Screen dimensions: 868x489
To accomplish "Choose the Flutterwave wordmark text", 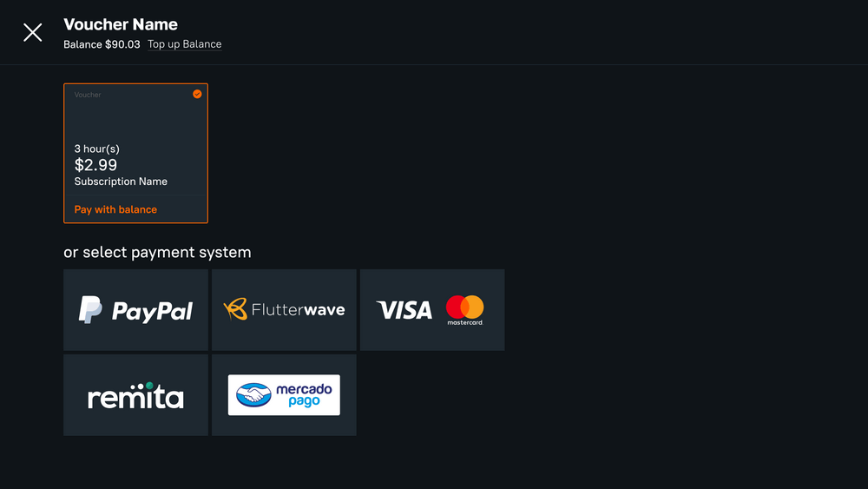I will point(298,310).
